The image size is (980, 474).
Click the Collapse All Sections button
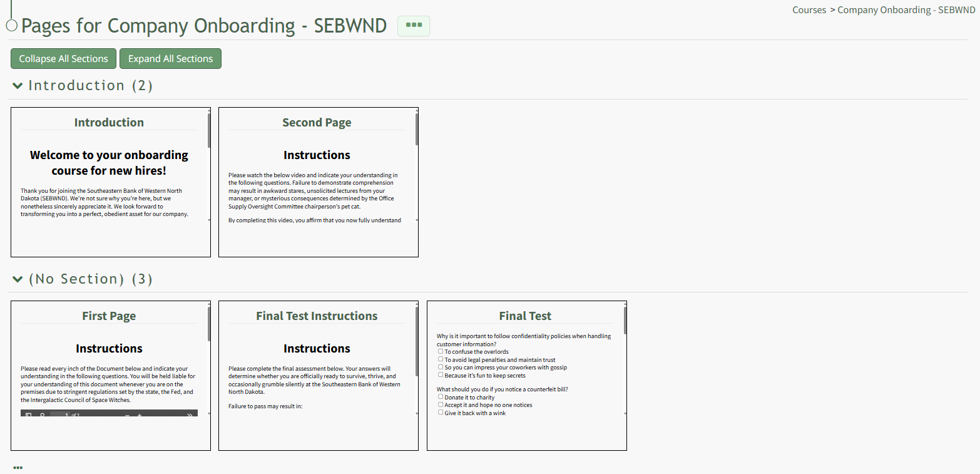coord(63,58)
